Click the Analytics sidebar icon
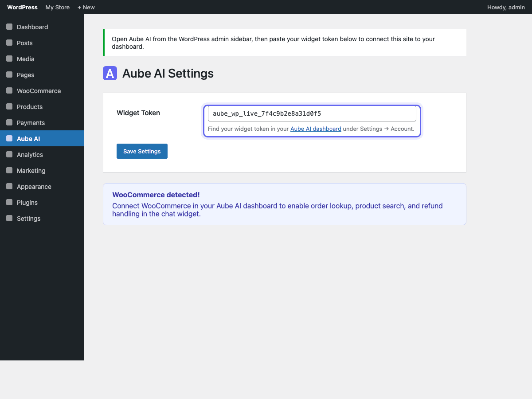Viewport: 532px width, 399px height. (9, 155)
